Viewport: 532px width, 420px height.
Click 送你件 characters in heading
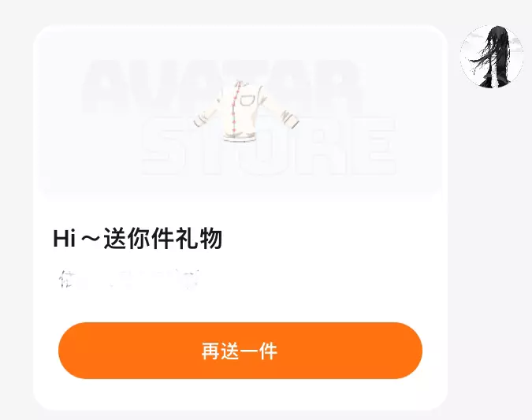[139, 239]
